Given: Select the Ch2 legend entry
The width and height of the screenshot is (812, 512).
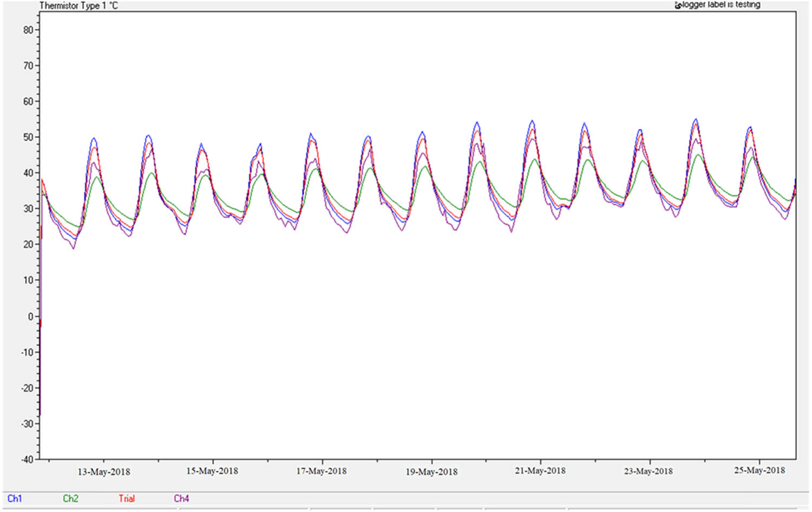Looking at the screenshot, I should point(70,498).
